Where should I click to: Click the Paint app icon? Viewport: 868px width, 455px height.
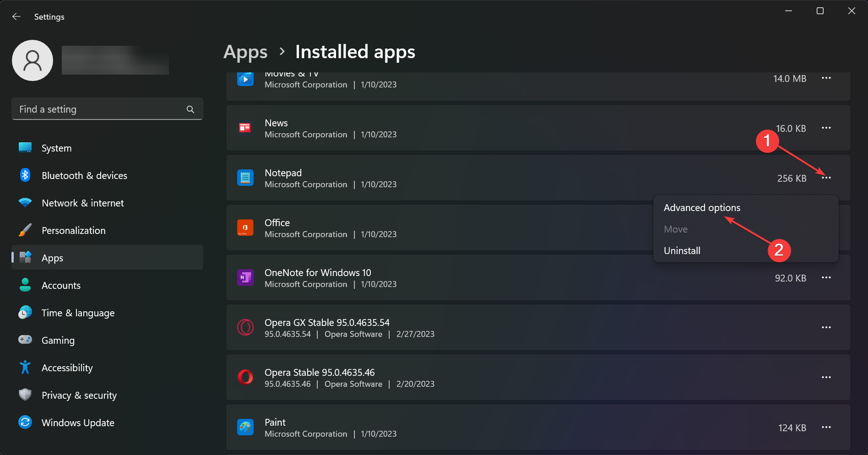click(245, 427)
